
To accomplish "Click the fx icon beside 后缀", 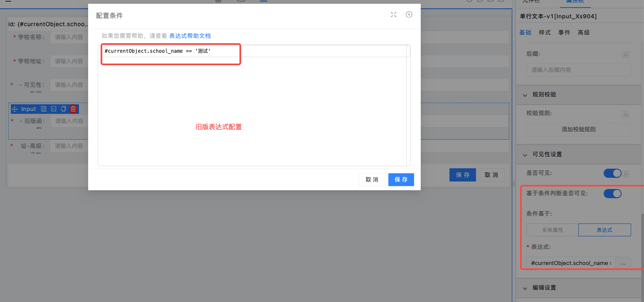I will (625, 54).
